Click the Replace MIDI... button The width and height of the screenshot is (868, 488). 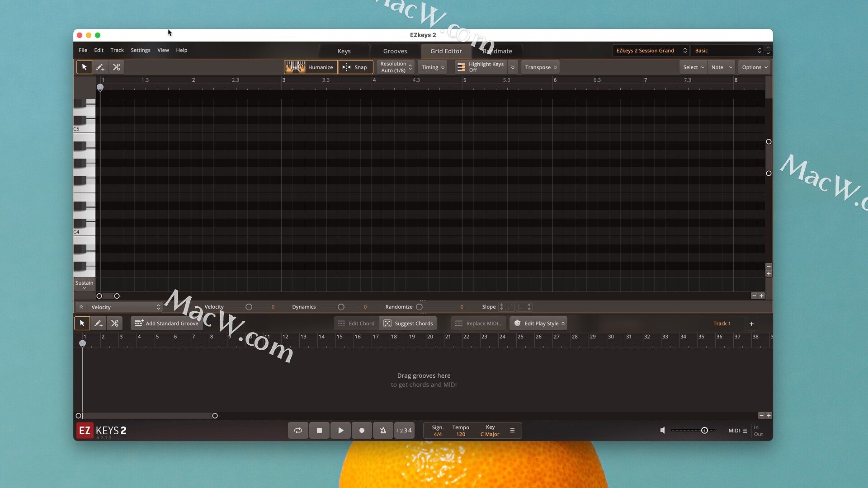click(x=479, y=324)
